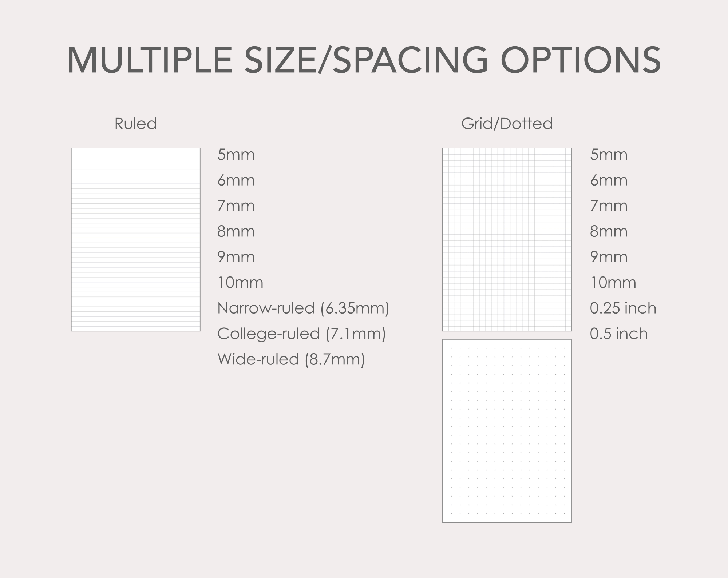The height and width of the screenshot is (578, 728).
Task: Choose 7mm in the Ruled list
Action: click(x=236, y=206)
